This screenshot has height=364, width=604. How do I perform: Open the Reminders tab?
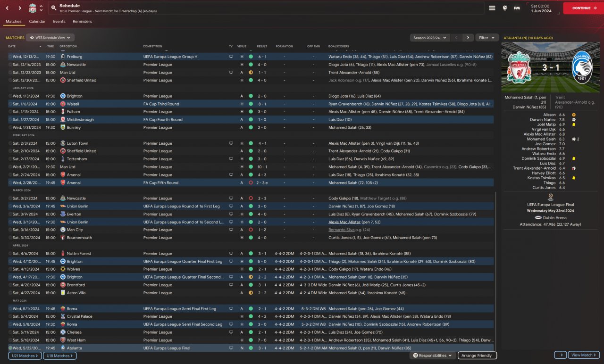coord(82,22)
